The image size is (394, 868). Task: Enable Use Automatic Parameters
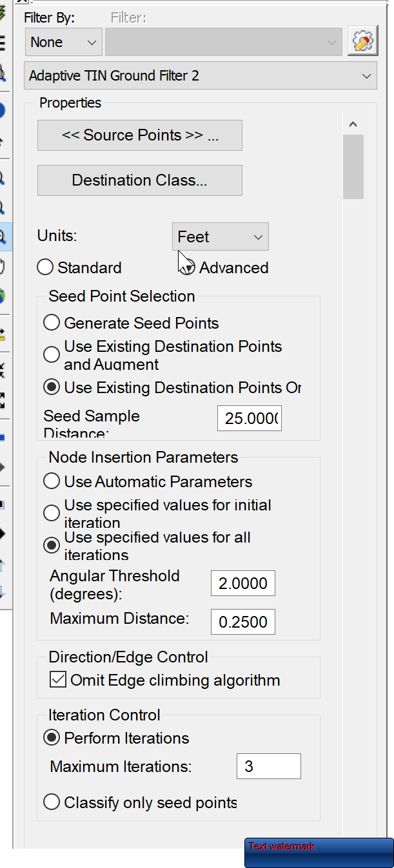click(x=52, y=481)
